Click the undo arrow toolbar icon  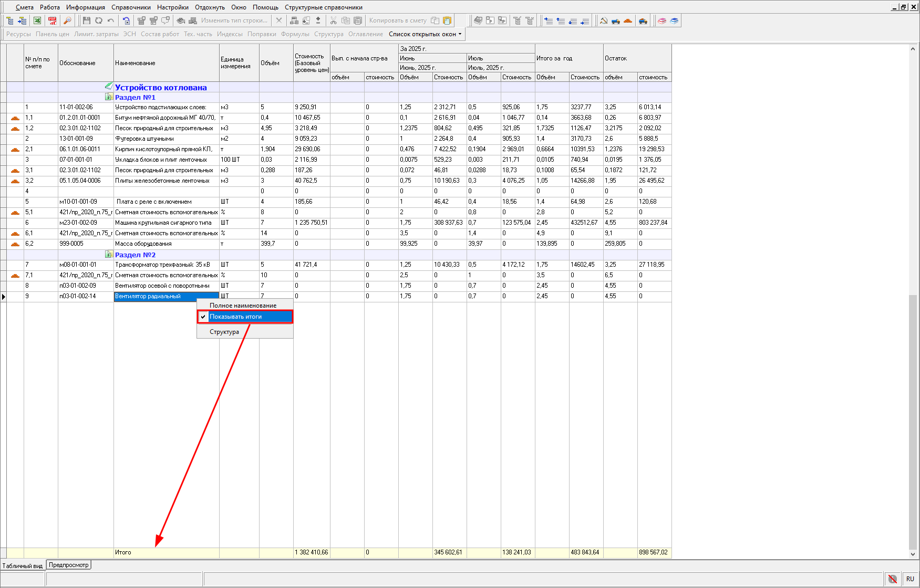111,20
